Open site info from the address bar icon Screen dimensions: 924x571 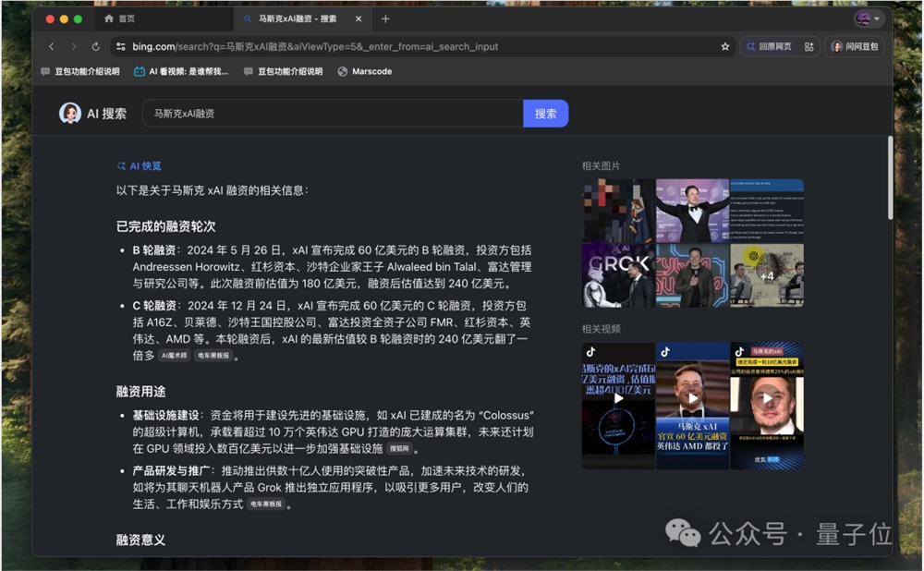121,46
